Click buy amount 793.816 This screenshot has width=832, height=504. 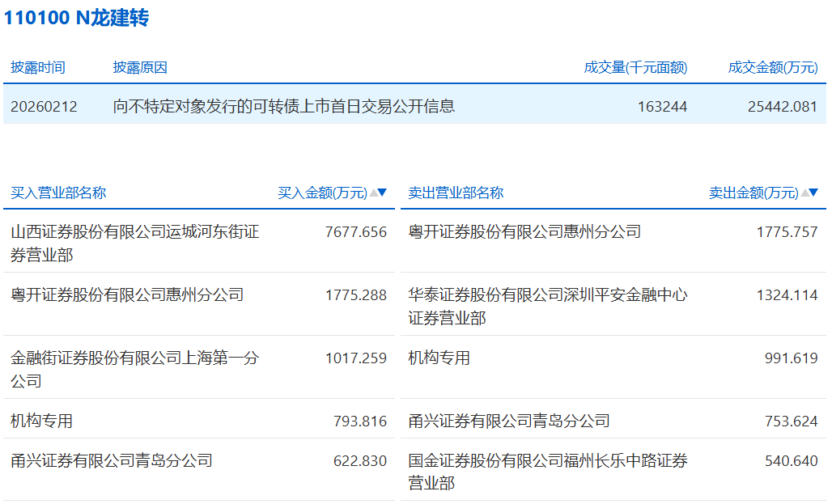point(360,421)
